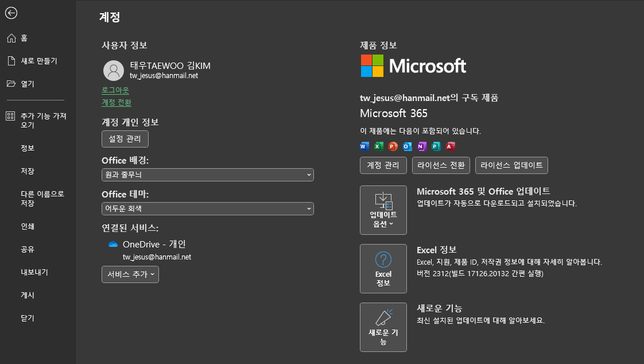
Task: Go back using the back arrow icon
Action: pos(11,13)
